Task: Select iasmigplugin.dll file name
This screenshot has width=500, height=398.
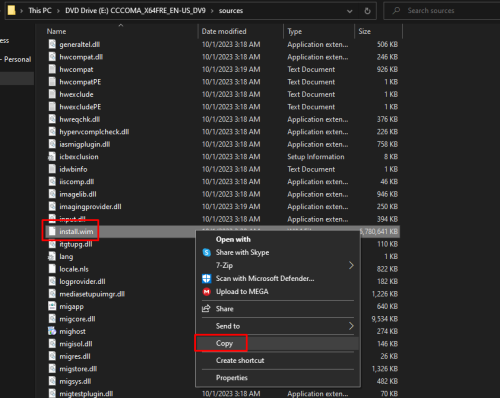Action: [85, 144]
